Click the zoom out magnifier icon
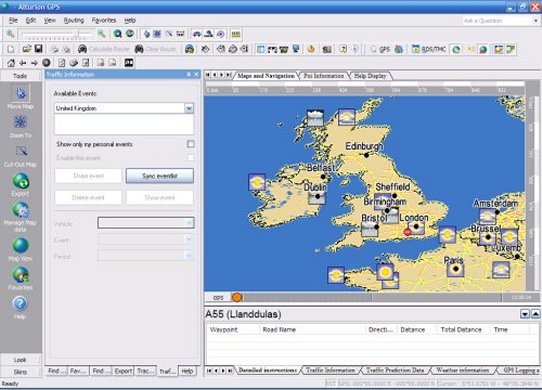 pos(10,34)
